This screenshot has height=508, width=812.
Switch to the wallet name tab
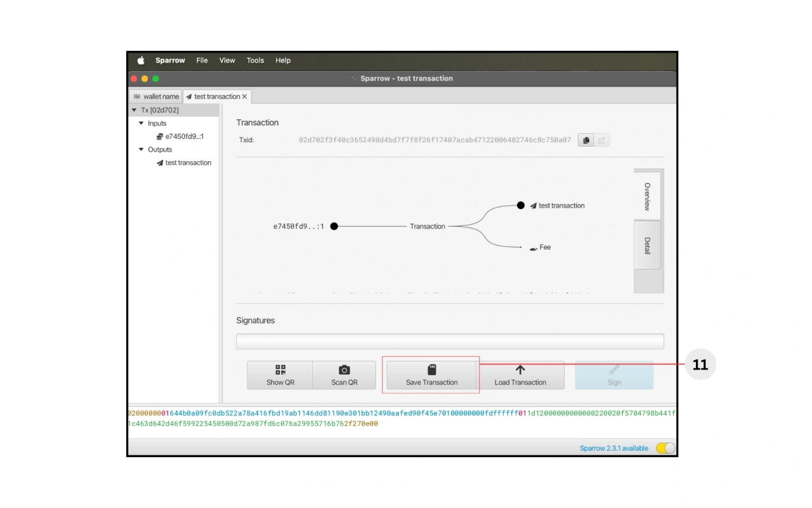(x=156, y=97)
